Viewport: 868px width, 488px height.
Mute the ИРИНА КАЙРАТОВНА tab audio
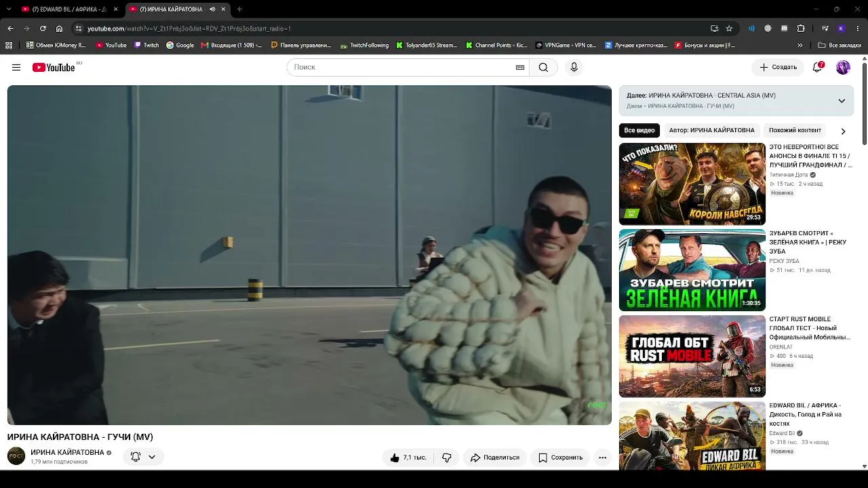212,9
